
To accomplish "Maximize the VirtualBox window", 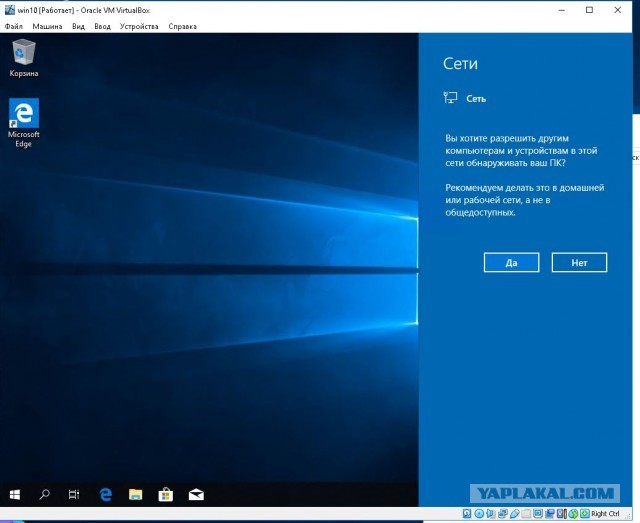I will click(x=589, y=10).
